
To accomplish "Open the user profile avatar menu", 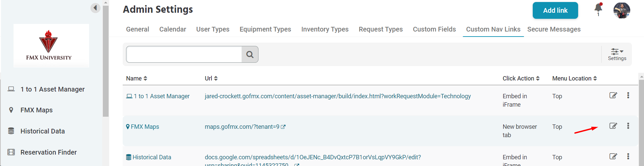I will pos(621,10).
